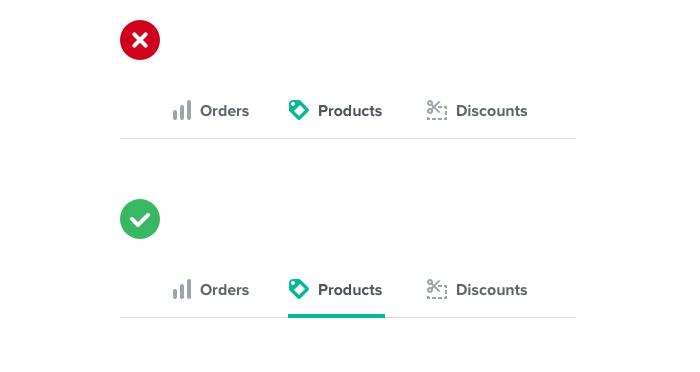
Task: Click the white cross inside the red badge
Action: [140, 40]
